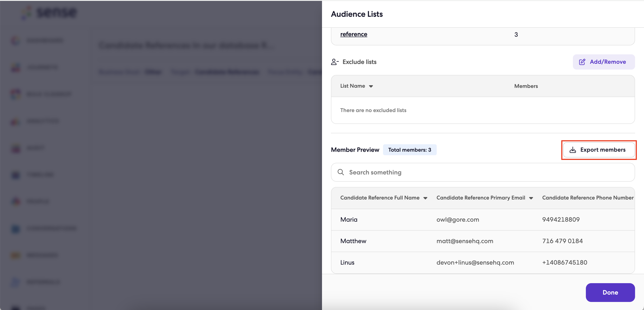Click the Exclude lists section label
Viewport: 644px width, 310px height.
[359, 62]
